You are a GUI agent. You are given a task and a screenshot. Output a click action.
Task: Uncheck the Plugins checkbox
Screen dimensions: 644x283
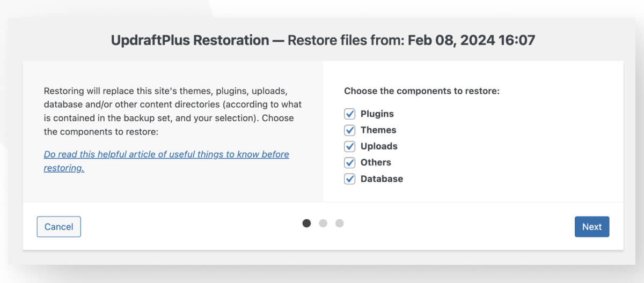coord(350,114)
